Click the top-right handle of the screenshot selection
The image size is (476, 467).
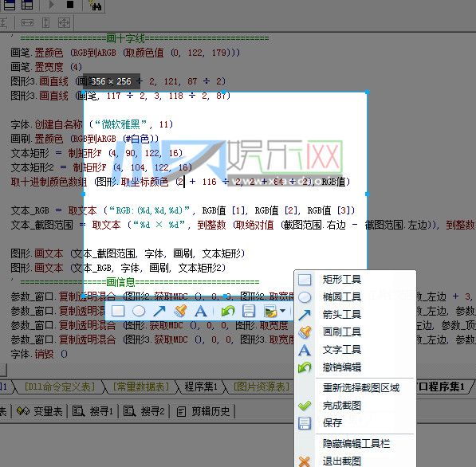[367, 92]
